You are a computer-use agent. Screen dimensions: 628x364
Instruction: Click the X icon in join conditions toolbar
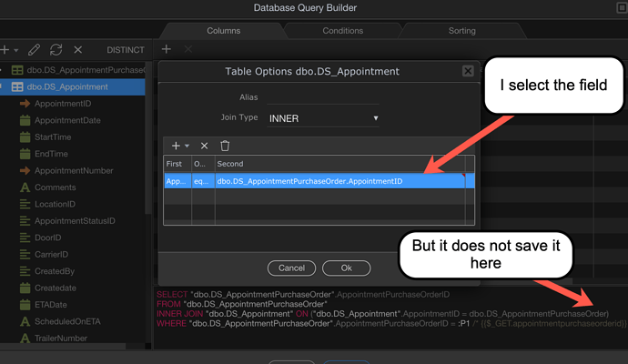click(x=204, y=146)
